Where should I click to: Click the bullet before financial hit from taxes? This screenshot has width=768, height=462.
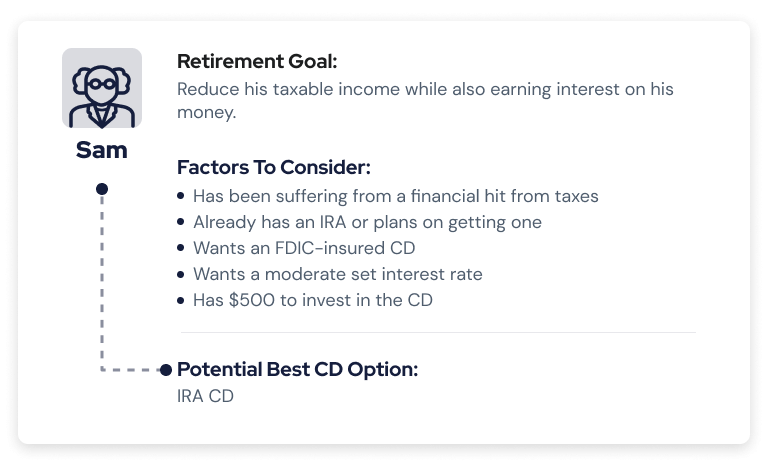[181, 196]
